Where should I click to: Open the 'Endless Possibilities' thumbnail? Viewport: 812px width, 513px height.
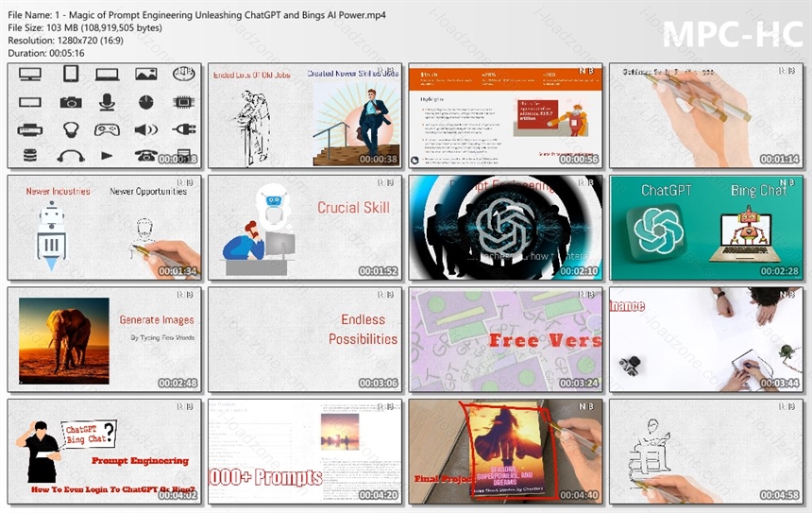[304, 339]
